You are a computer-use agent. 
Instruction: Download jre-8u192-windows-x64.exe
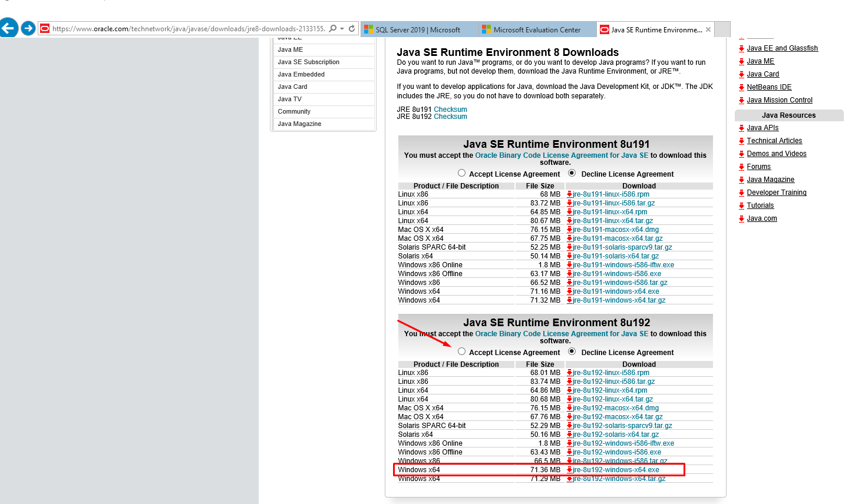coord(616,470)
